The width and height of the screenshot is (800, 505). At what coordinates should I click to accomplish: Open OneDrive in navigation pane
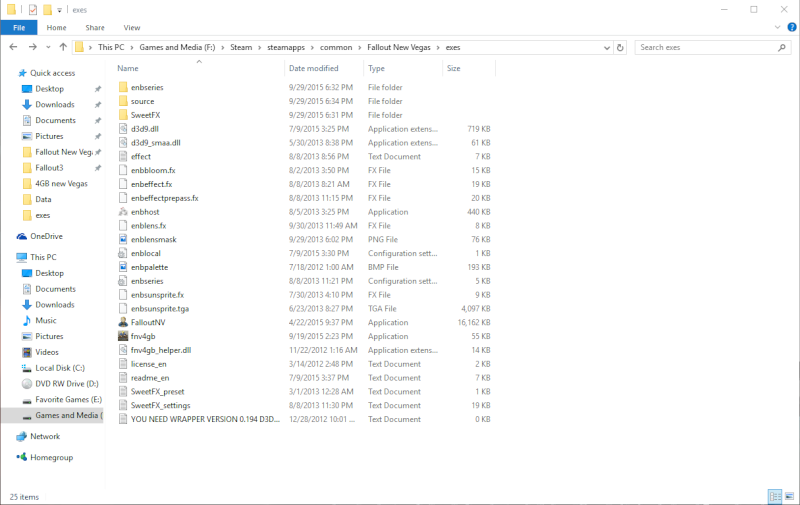46,236
